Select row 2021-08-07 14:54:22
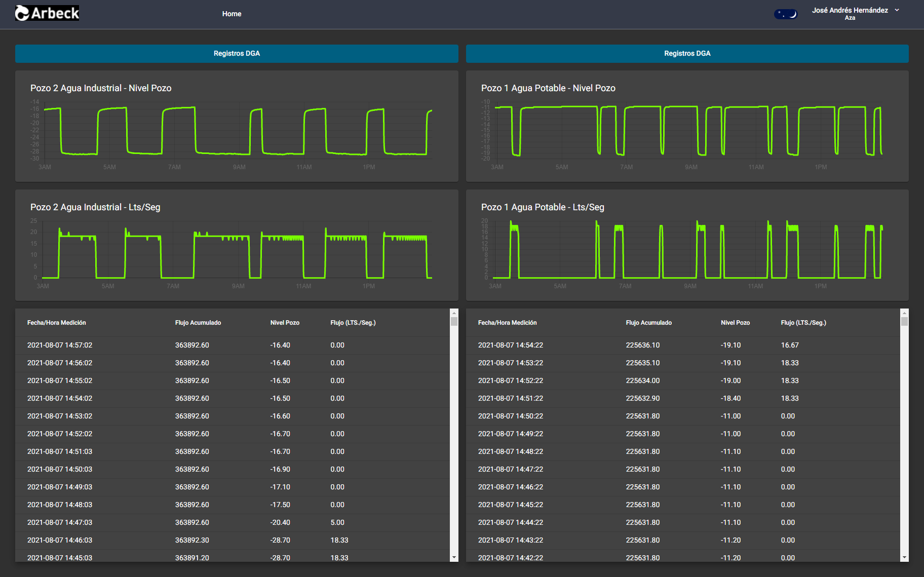The height and width of the screenshot is (577, 924). coord(683,345)
